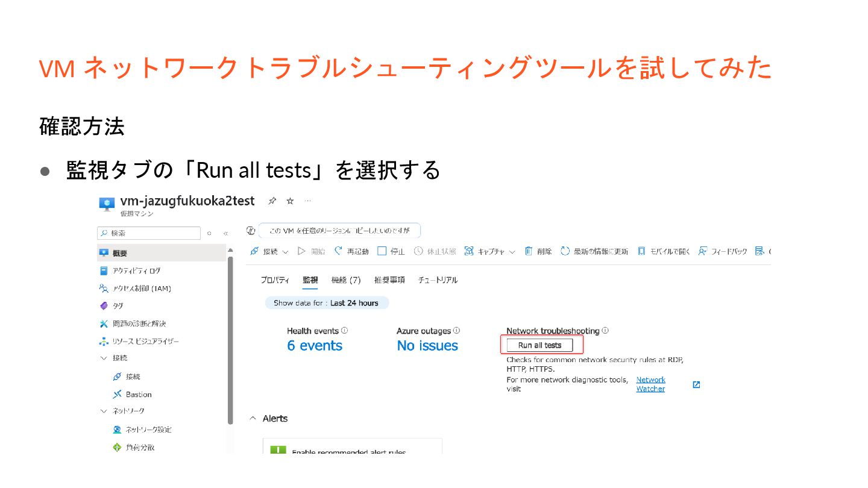Select the 監視 tab

tap(310, 280)
